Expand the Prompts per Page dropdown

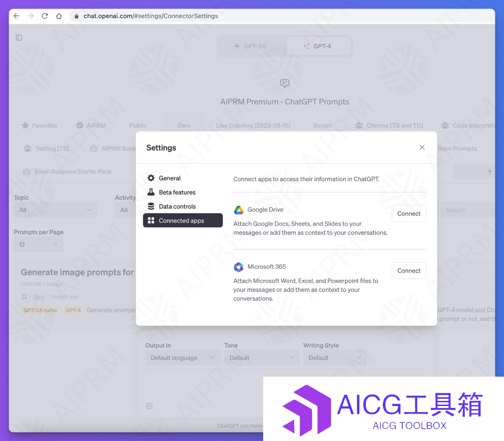pos(39,244)
